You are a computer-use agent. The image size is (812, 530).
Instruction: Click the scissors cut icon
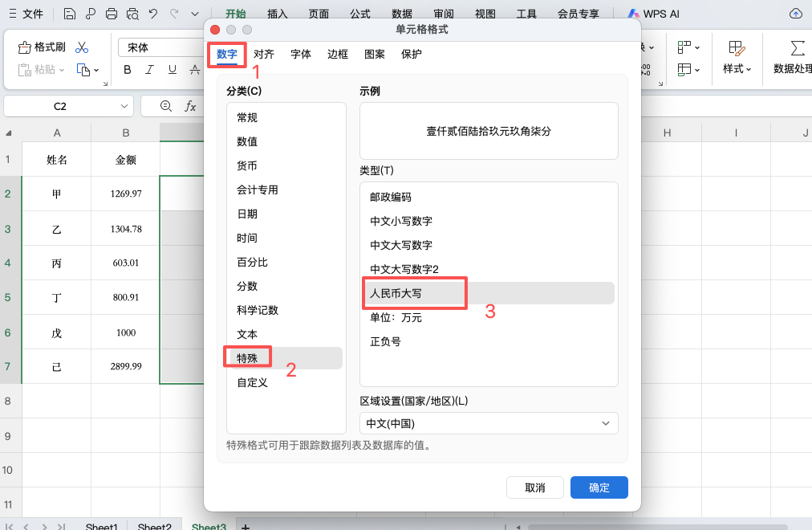coord(81,47)
